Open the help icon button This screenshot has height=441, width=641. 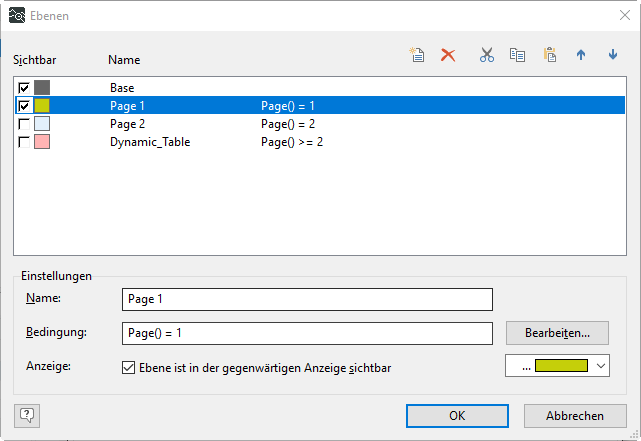[27, 415]
